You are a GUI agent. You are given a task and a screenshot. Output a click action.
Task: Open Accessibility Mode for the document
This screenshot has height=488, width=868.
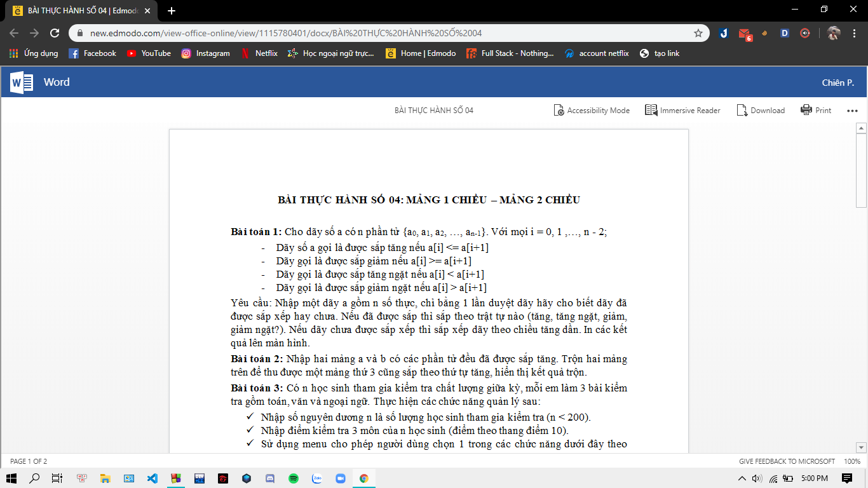(592, 111)
